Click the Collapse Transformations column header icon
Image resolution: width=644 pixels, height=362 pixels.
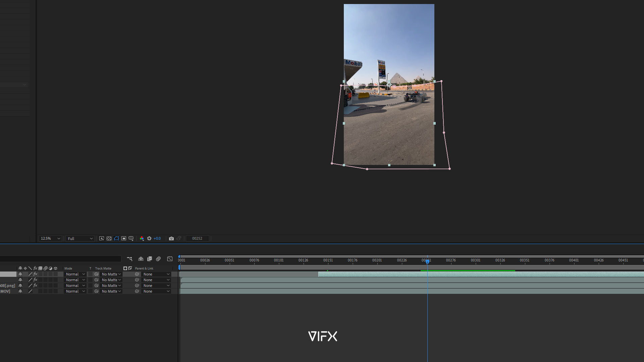tap(25, 268)
